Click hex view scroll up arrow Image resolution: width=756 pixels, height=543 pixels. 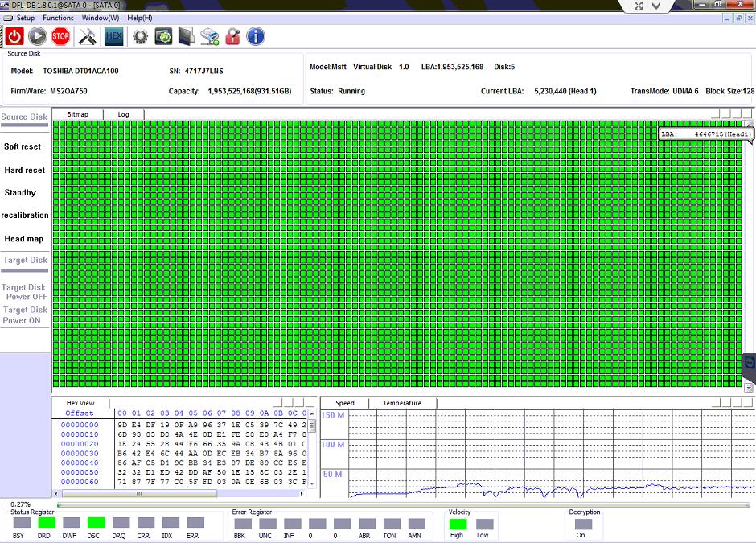(312, 413)
